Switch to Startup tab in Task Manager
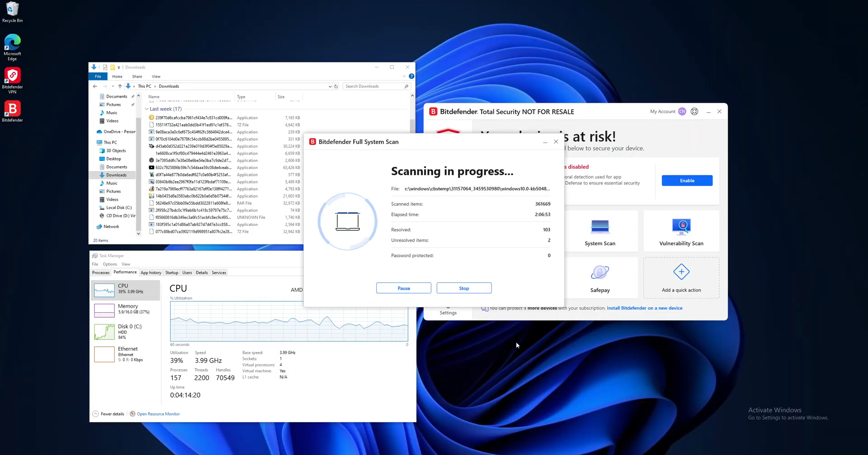 click(x=172, y=272)
